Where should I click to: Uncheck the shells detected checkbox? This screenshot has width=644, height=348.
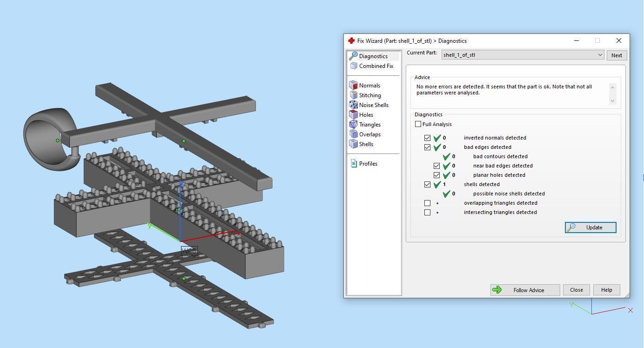[427, 184]
